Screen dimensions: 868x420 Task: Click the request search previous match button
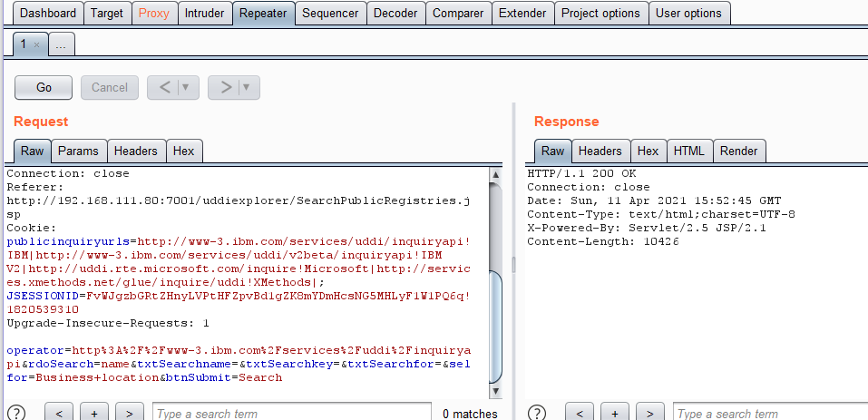click(x=59, y=413)
